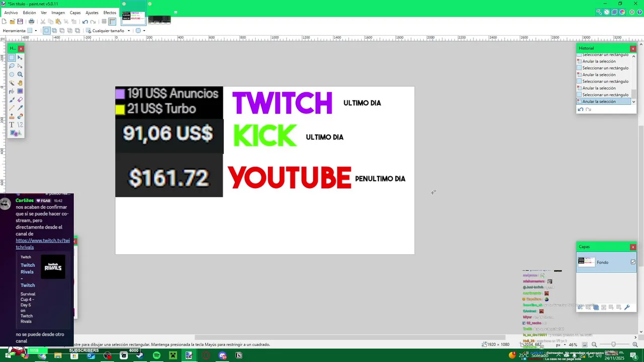Image resolution: width=644 pixels, height=362 pixels.
Task: Open the Imagen menu
Action: point(58,13)
